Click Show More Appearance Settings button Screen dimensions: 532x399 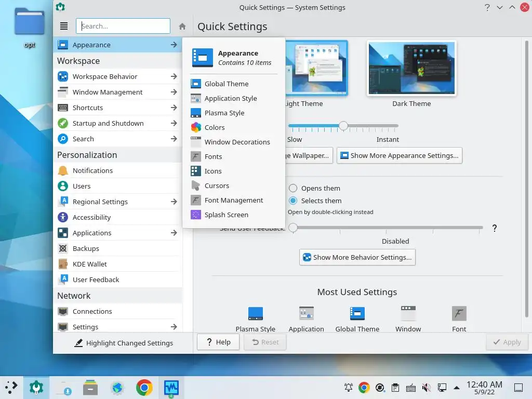pos(400,156)
